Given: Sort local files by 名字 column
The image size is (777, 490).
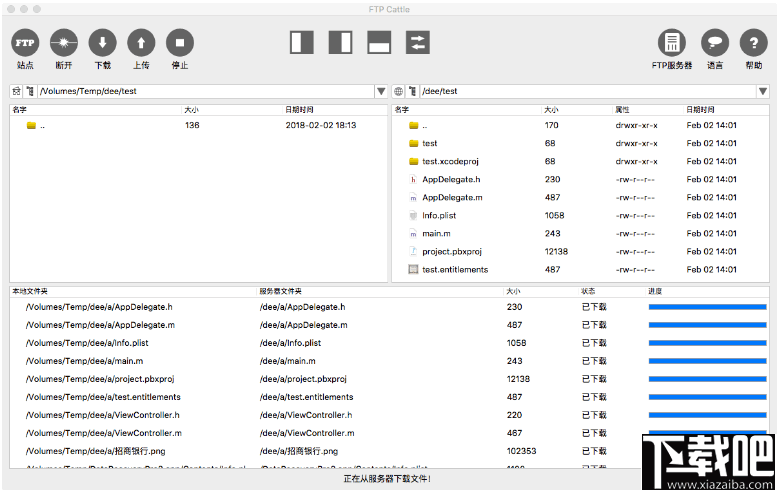Looking at the screenshot, I should point(96,110).
